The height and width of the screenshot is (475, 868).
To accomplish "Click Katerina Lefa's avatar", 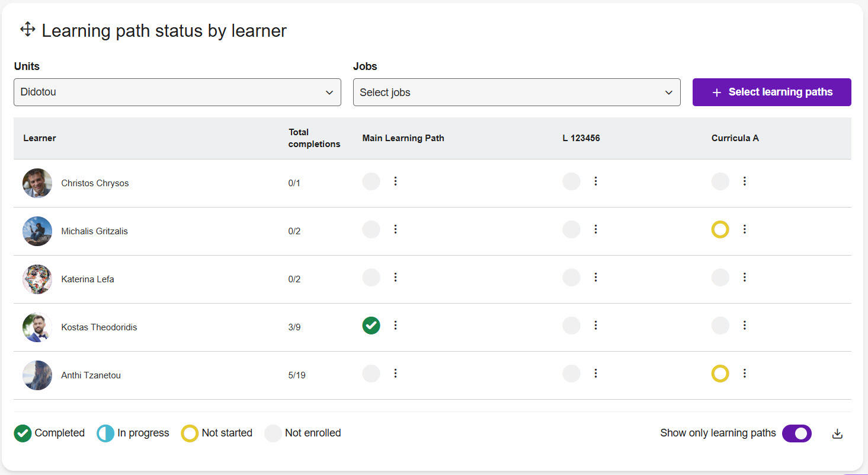I will click(37, 279).
